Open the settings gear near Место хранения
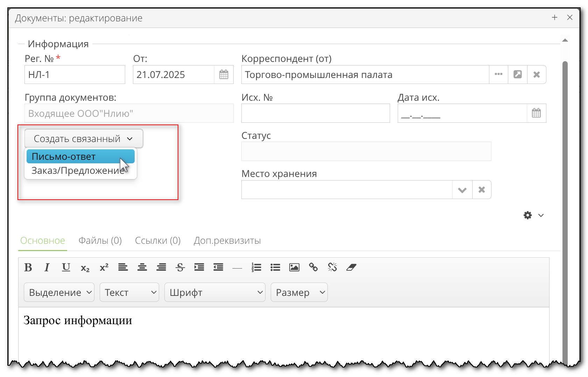The width and height of the screenshot is (588, 377). click(527, 215)
